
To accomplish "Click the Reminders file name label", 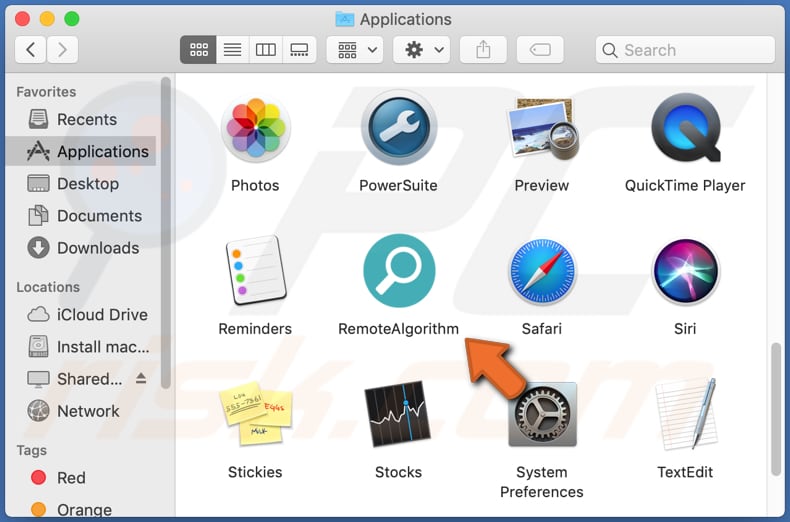I will click(255, 329).
